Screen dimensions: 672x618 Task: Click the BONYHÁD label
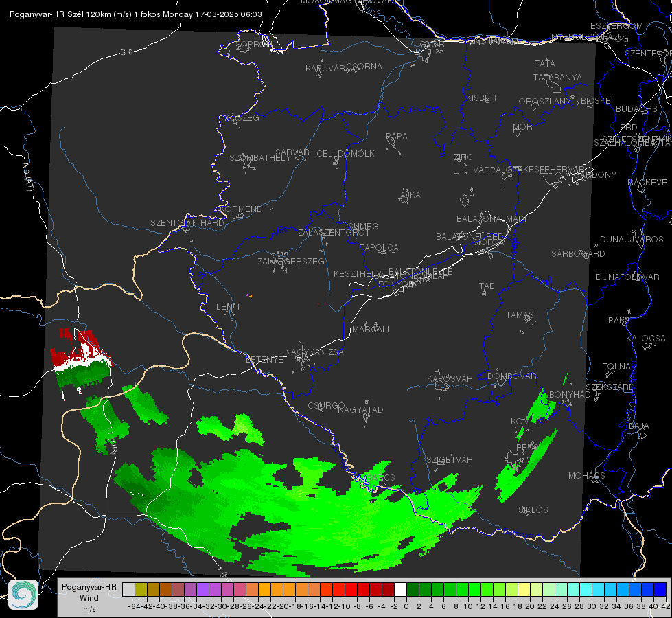pyautogui.click(x=570, y=395)
